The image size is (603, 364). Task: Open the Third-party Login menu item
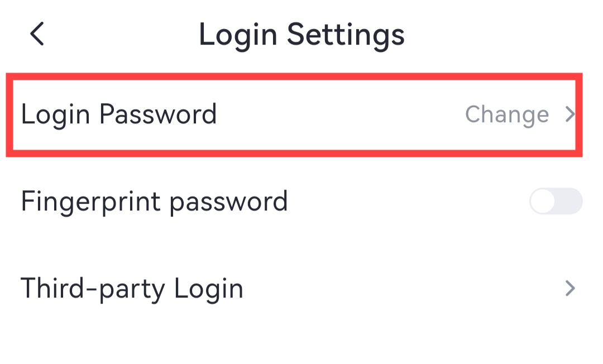click(x=294, y=289)
